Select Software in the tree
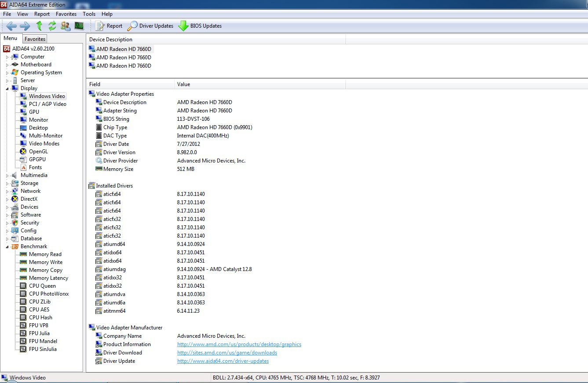The width and height of the screenshot is (588, 383). 31,215
